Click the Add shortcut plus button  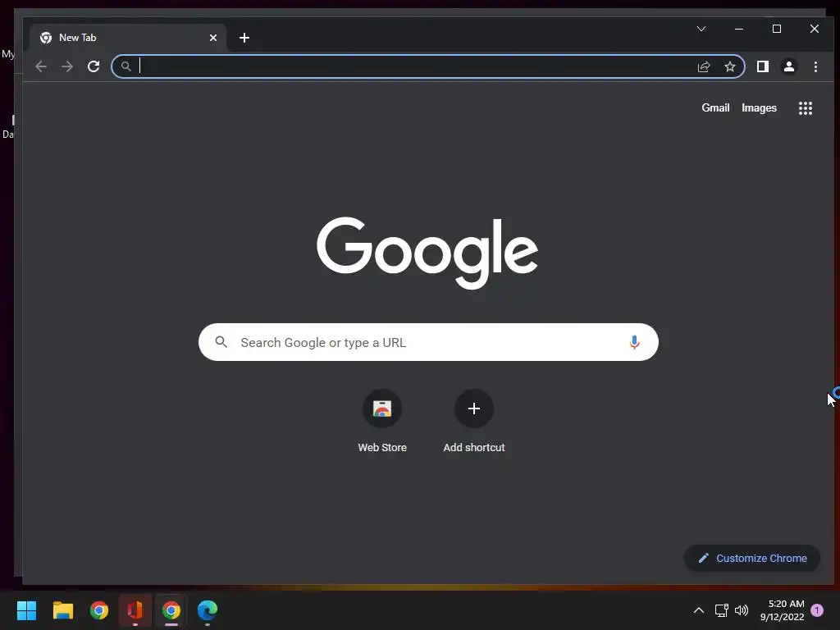tap(473, 409)
